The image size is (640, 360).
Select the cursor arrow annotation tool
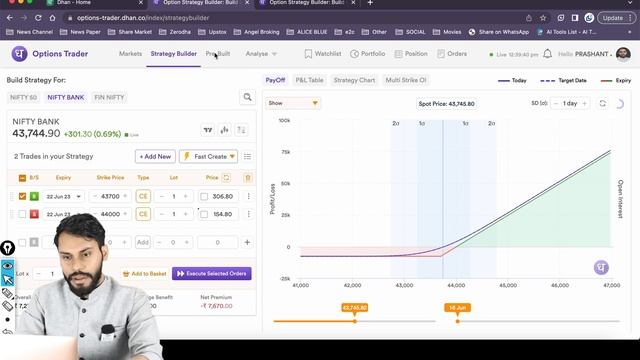[8, 280]
